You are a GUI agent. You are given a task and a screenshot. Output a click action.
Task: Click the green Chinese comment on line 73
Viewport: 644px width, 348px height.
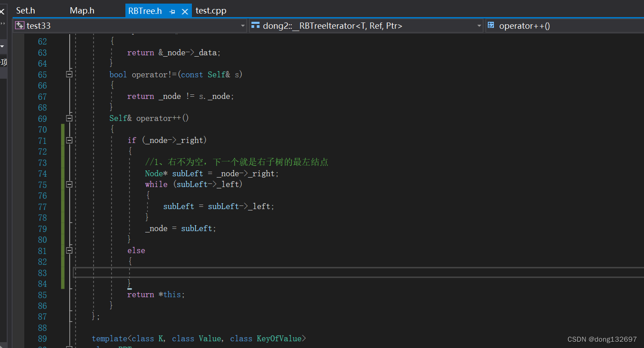click(236, 162)
